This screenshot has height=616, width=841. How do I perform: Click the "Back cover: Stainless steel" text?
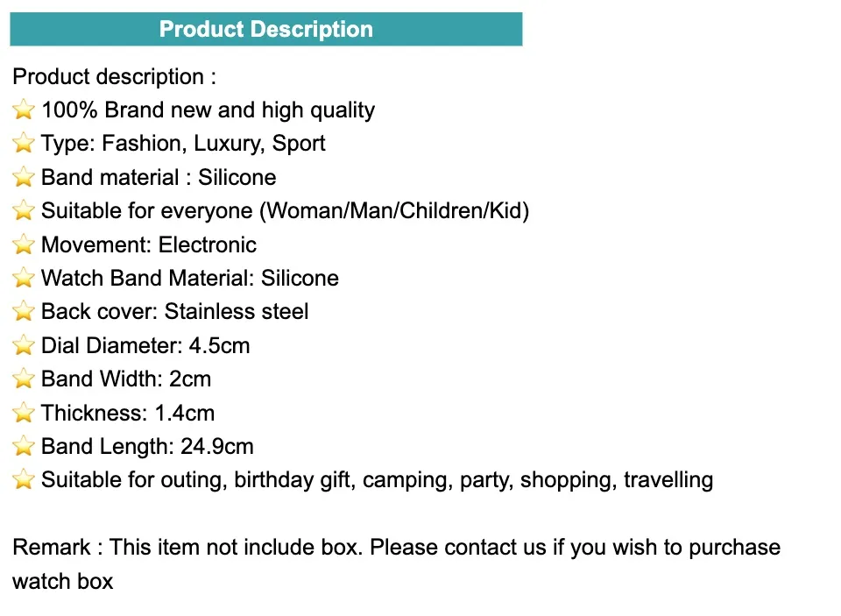pyautogui.click(x=174, y=312)
